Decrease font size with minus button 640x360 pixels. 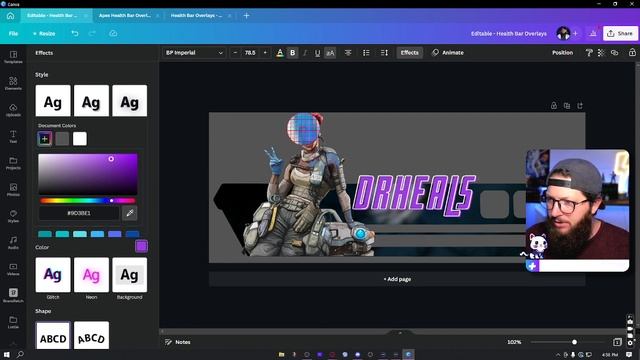[x=235, y=53]
